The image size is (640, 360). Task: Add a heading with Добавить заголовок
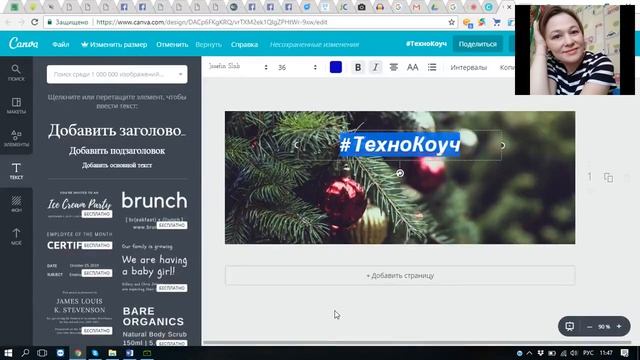pos(117,131)
